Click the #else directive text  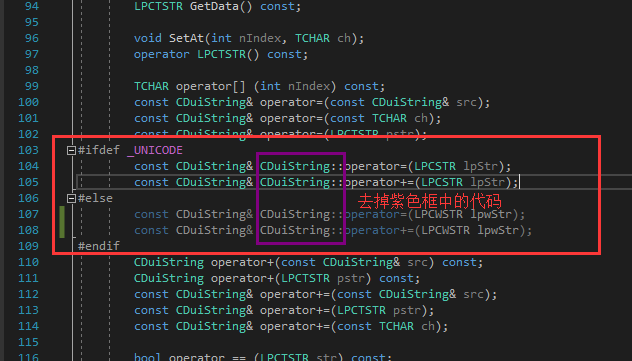pos(95,198)
